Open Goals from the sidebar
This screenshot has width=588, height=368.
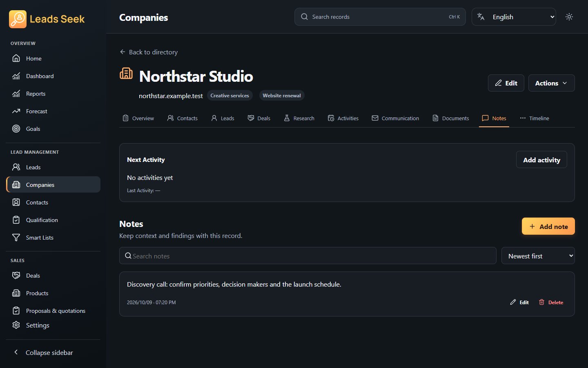click(53, 129)
